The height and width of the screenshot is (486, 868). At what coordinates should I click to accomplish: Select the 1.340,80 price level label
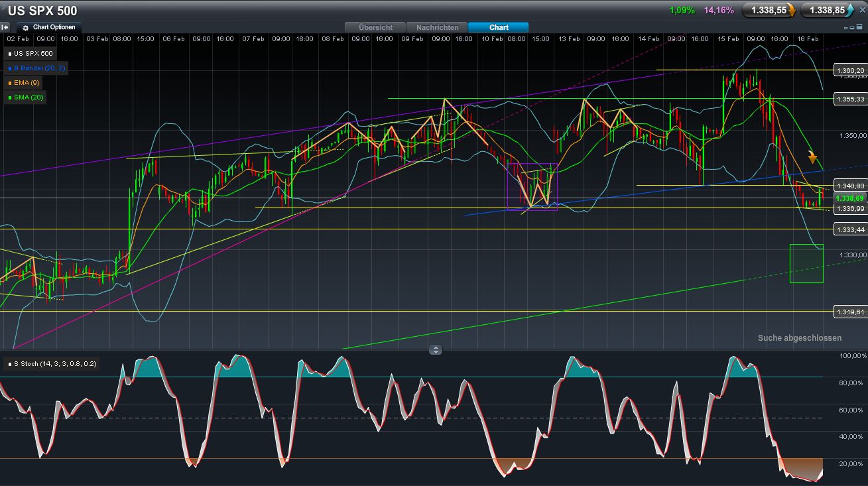(x=849, y=186)
